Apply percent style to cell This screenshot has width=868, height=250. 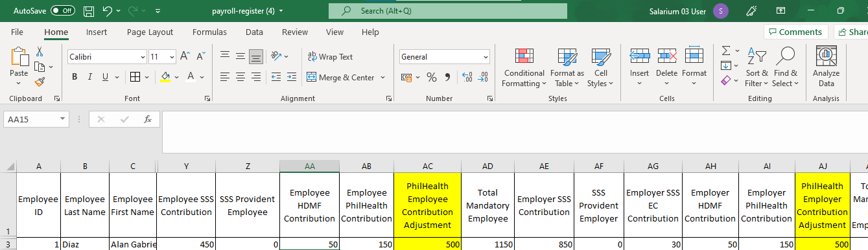(x=431, y=77)
